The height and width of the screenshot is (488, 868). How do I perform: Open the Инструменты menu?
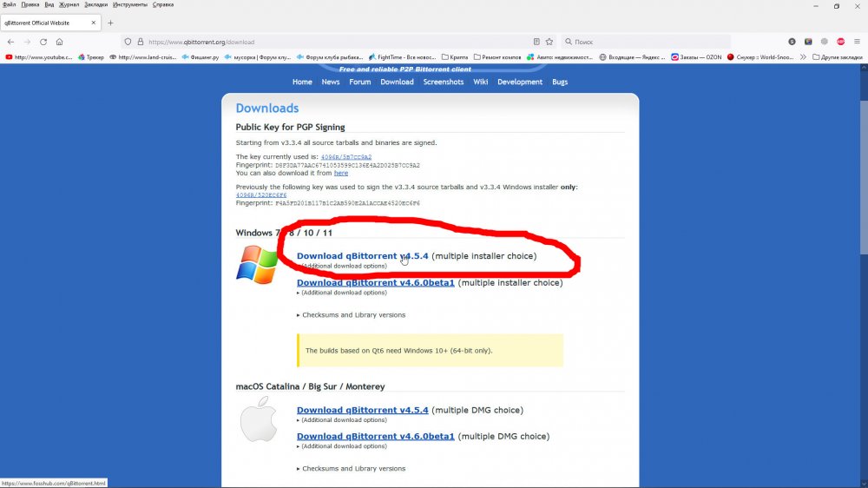129,4
